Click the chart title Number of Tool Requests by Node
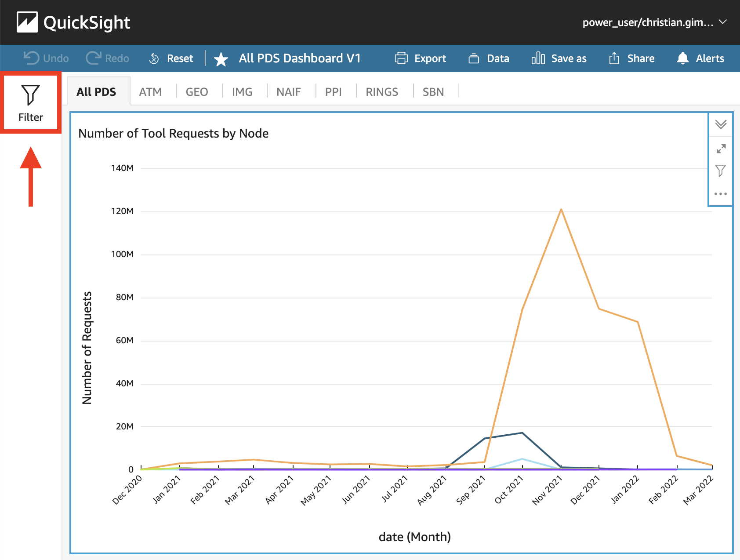 pyautogui.click(x=174, y=133)
